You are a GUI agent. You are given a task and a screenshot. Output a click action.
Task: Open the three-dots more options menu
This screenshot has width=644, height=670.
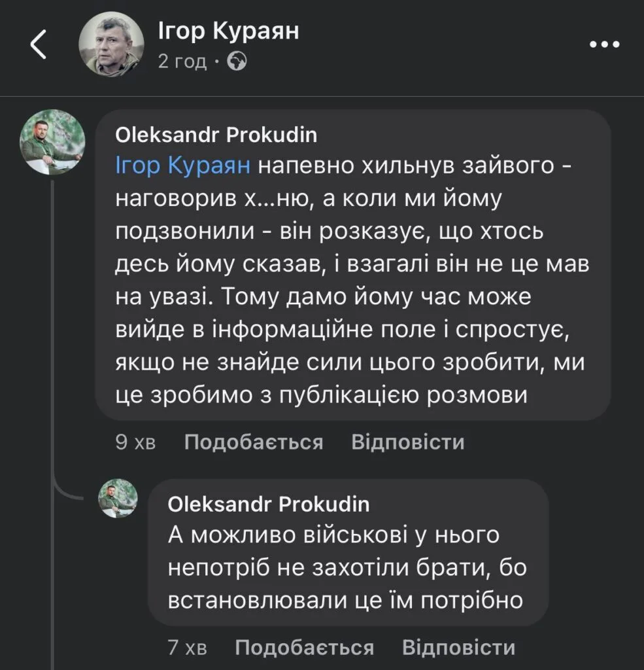tap(603, 44)
